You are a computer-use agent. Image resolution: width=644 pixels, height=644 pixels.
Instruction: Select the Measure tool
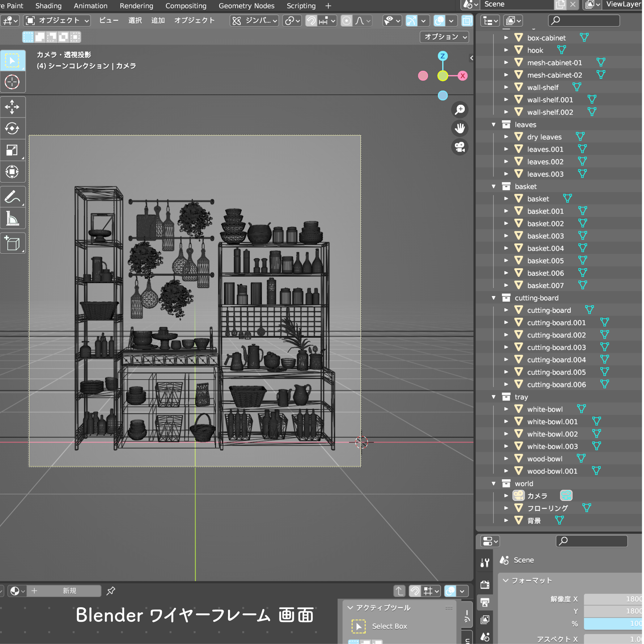point(13,218)
